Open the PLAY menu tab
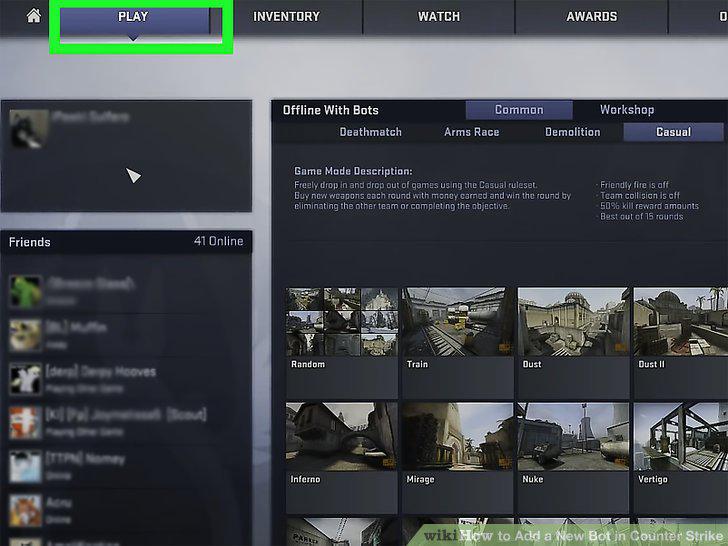This screenshot has height=546, width=728. [x=134, y=17]
